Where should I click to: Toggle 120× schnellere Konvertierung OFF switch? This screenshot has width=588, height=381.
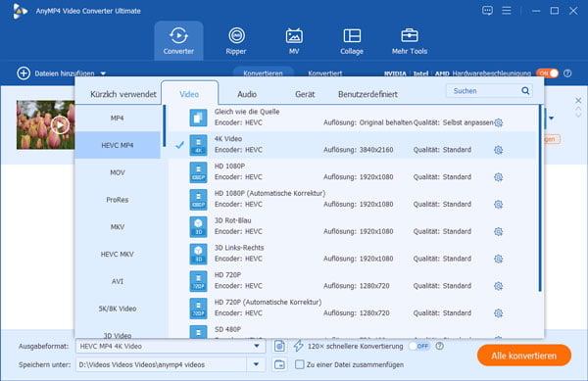click(x=419, y=346)
